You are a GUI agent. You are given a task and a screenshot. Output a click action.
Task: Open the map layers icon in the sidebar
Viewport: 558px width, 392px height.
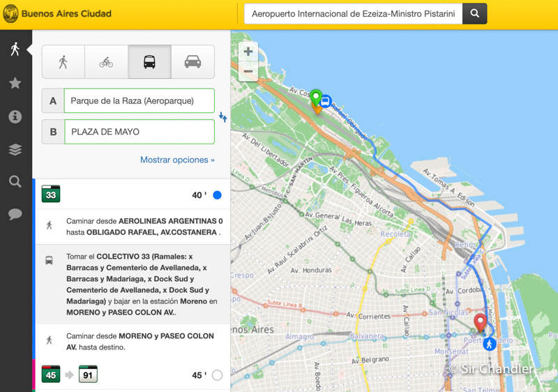pyautogui.click(x=15, y=149)
